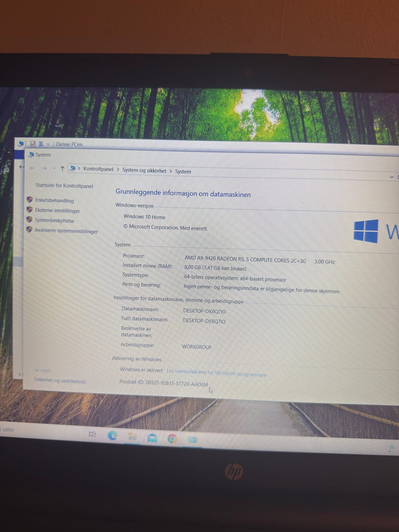Open recent locations dropdown arrow
The image size is (399, 532).
pyautogui.click(x=54, y=168)
